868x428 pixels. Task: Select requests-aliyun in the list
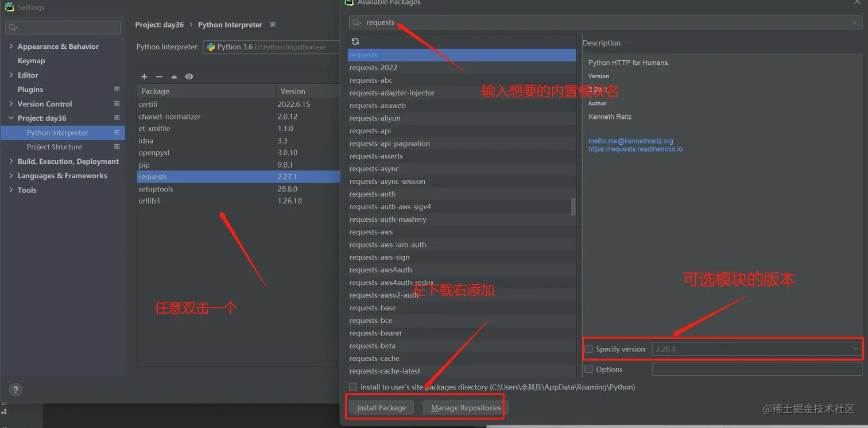point(462,118)
